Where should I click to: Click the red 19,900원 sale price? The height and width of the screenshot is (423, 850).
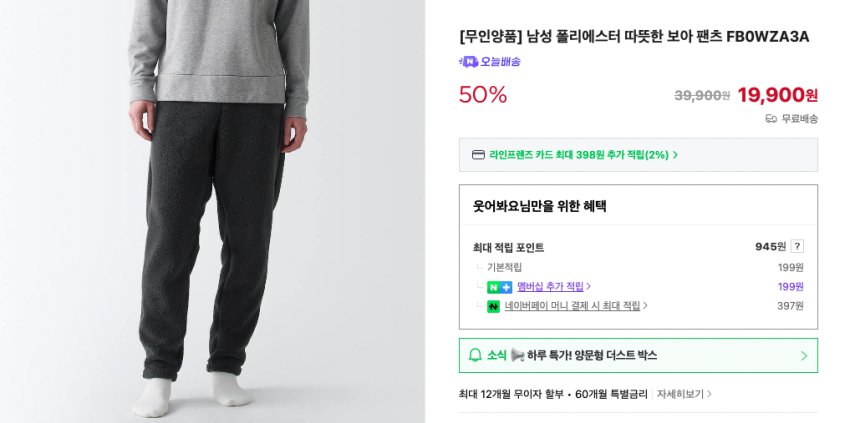point(777,95)
